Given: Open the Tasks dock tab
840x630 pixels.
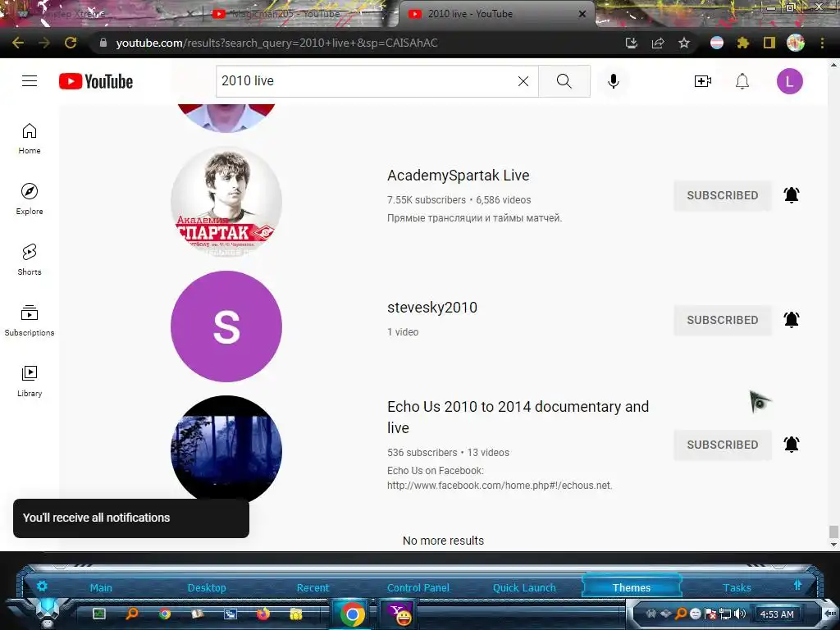Looking at the screenshot, I should [737, 587].
